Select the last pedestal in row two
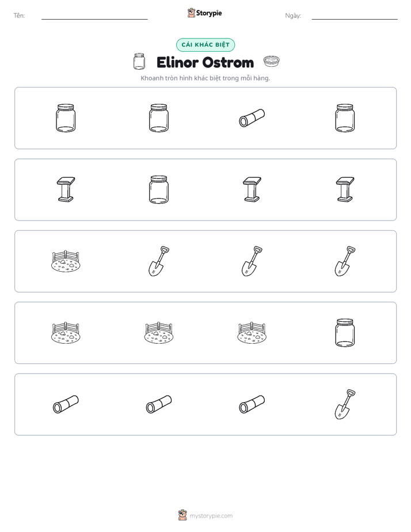Image resolution: width=411 pixels, height=532 pixels. pos(345,189)
